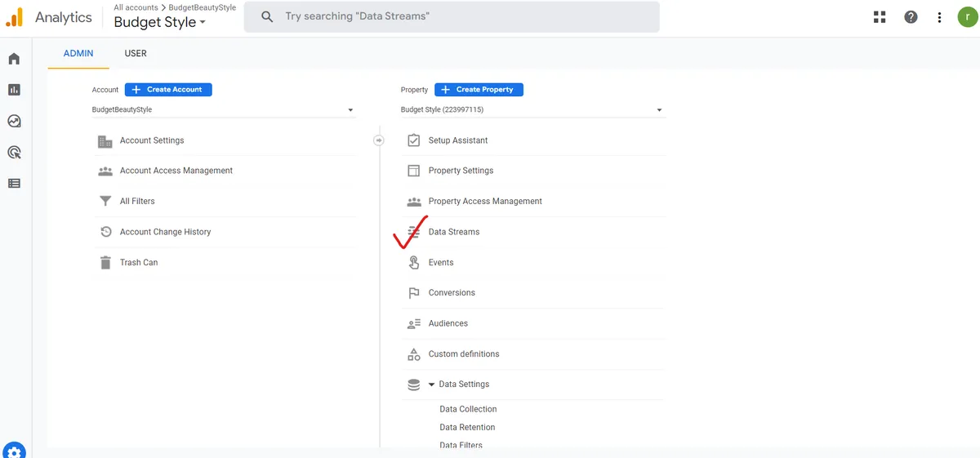This screenshot has width=980, height=458.
Task: Collapse the Data Settings section
Action: click(431, 385)
